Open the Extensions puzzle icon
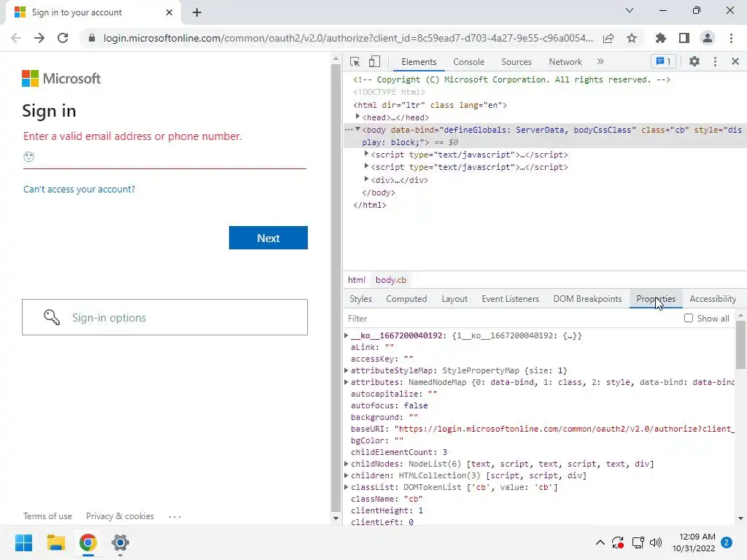Image resolution: width=747 pixels, height=560 pixels. coord(661,38)
